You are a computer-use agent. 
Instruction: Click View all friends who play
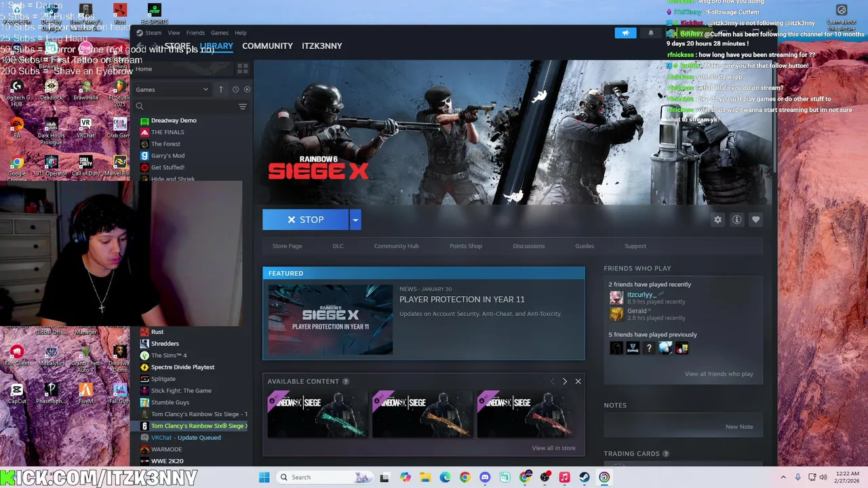tap(719, 374)
